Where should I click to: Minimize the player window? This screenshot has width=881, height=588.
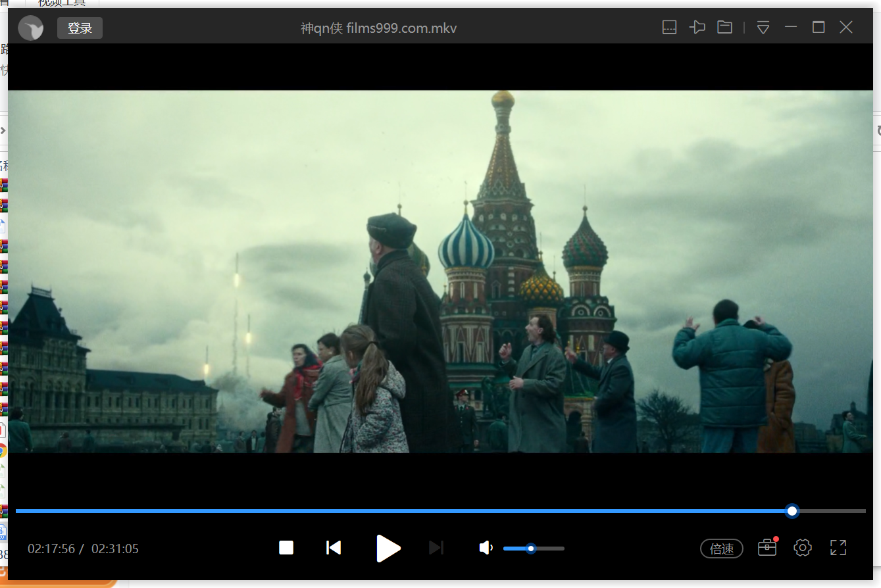[x=791, y=27]
